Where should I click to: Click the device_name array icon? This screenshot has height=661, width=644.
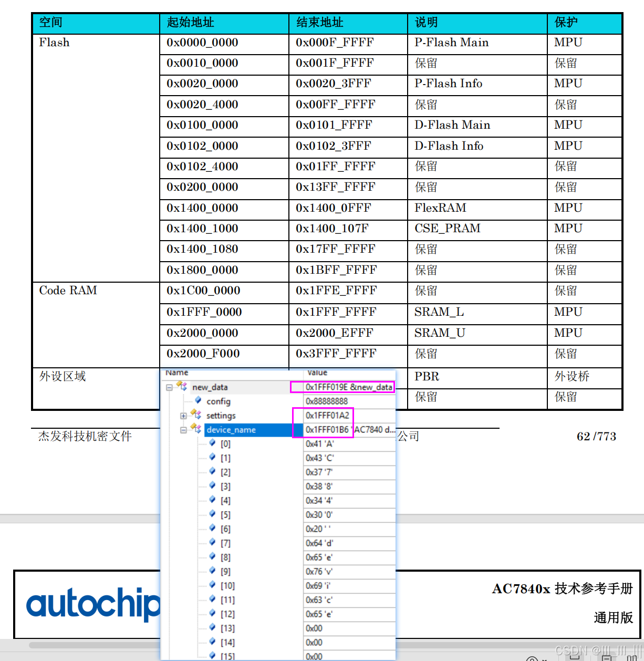[x=196, y=429]
